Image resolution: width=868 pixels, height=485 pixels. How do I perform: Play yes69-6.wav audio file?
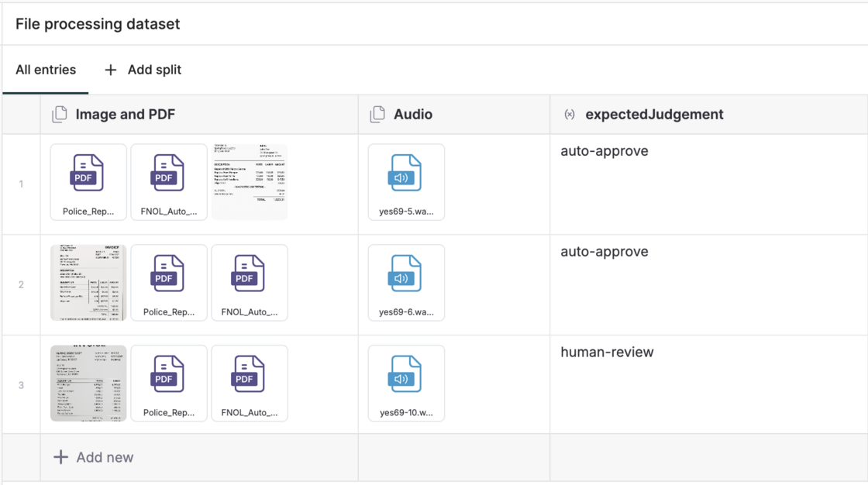click(406, 283)
